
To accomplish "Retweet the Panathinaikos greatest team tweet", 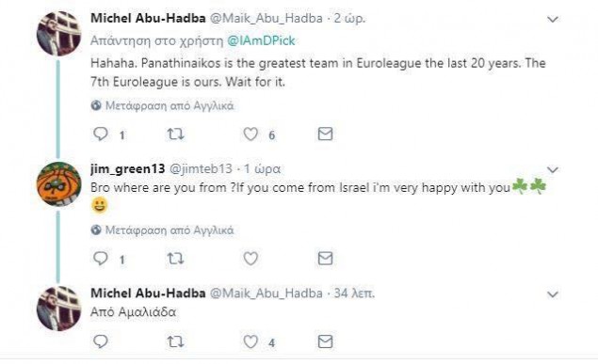I will pos(176,134).
